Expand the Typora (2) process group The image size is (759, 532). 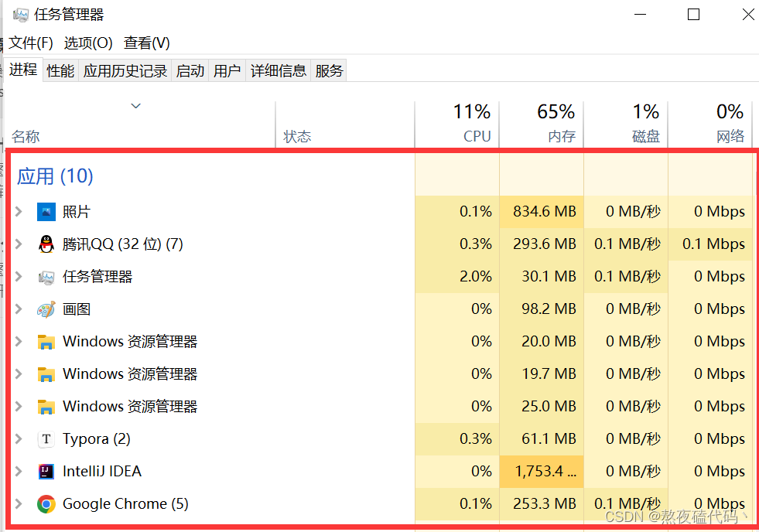(19, 438)
